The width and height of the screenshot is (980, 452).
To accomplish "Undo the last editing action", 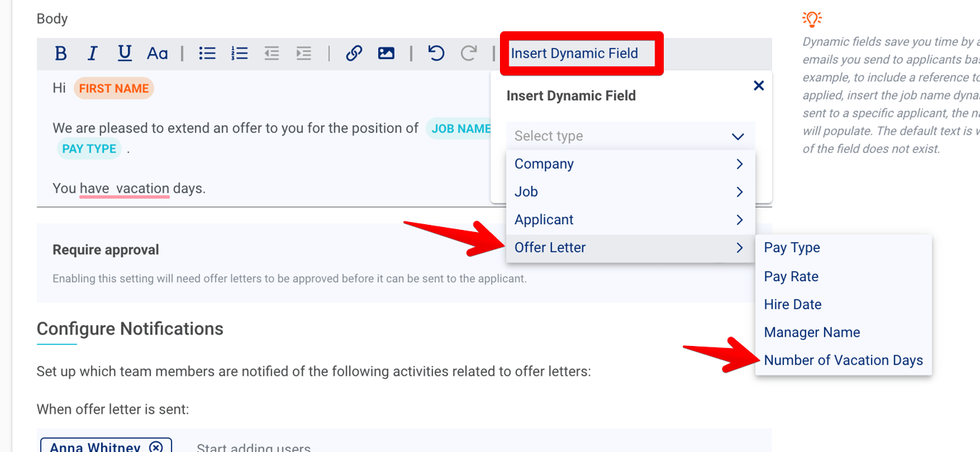I will [x=436, y=53].
